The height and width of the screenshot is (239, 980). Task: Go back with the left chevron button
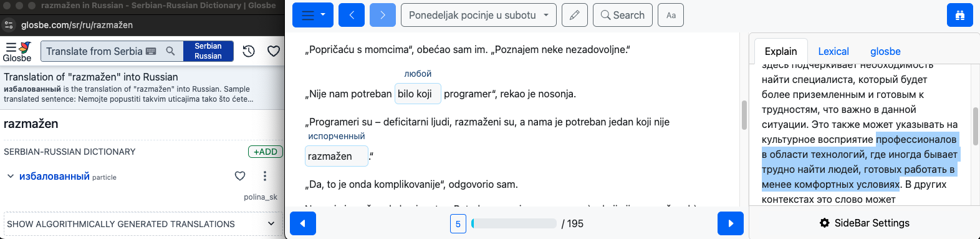pos(352,15)
